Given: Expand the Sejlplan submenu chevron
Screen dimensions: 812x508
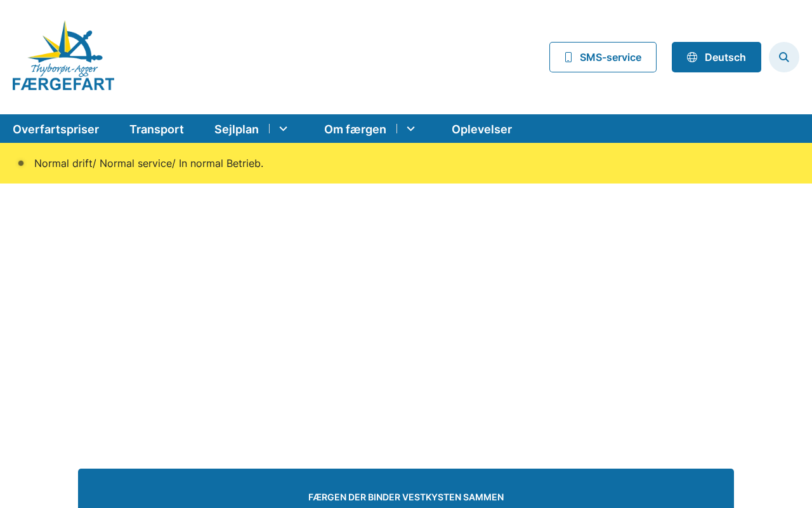Looking at the screenshot, I should (x=284, y=129).
